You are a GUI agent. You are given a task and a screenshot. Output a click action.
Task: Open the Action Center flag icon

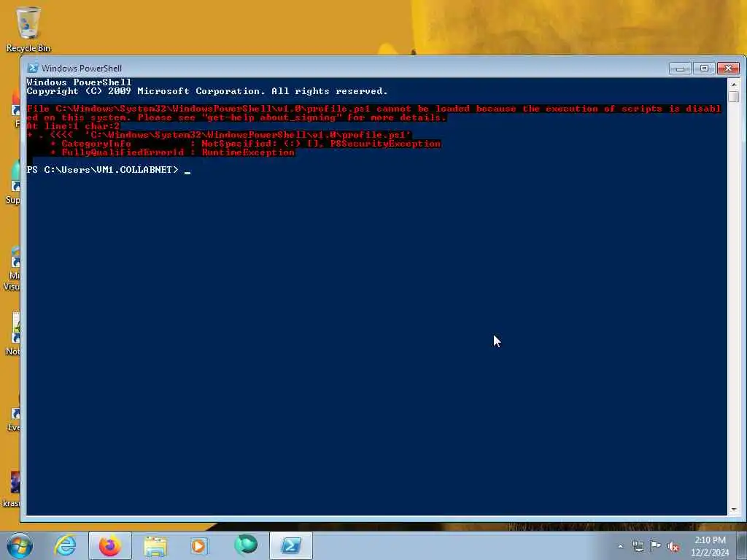coord(656,546)
